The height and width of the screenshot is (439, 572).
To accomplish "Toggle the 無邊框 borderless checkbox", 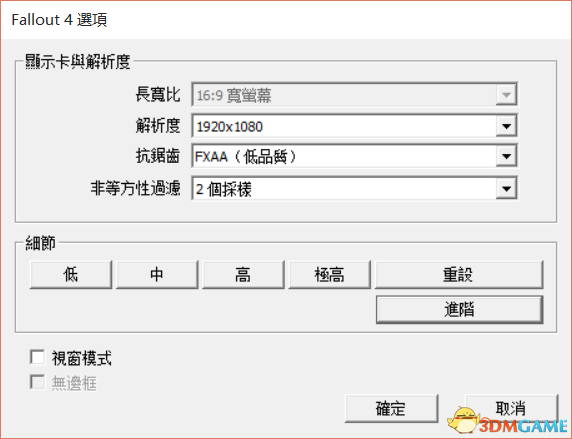I will point(38,382).
